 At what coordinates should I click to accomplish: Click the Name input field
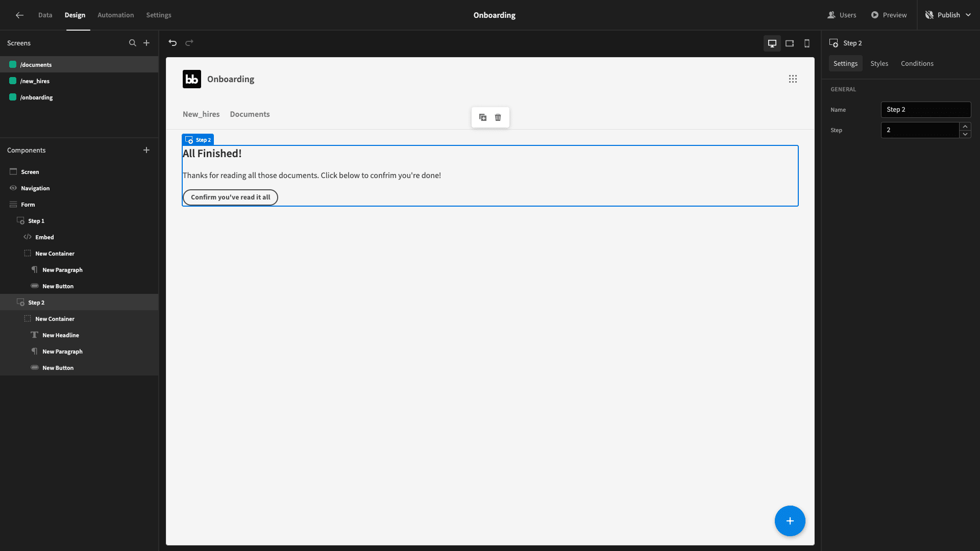pos(926,110)
